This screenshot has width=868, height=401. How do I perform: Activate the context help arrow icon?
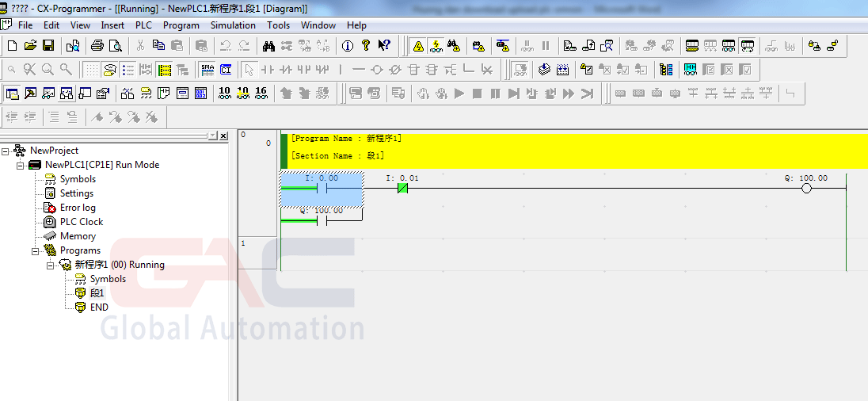(x=384, y=45)
